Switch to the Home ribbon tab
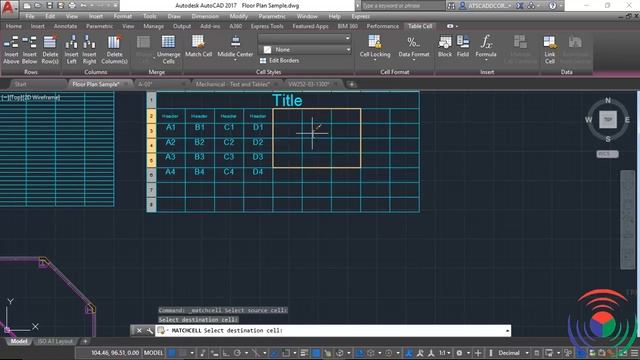 [13, 26]
